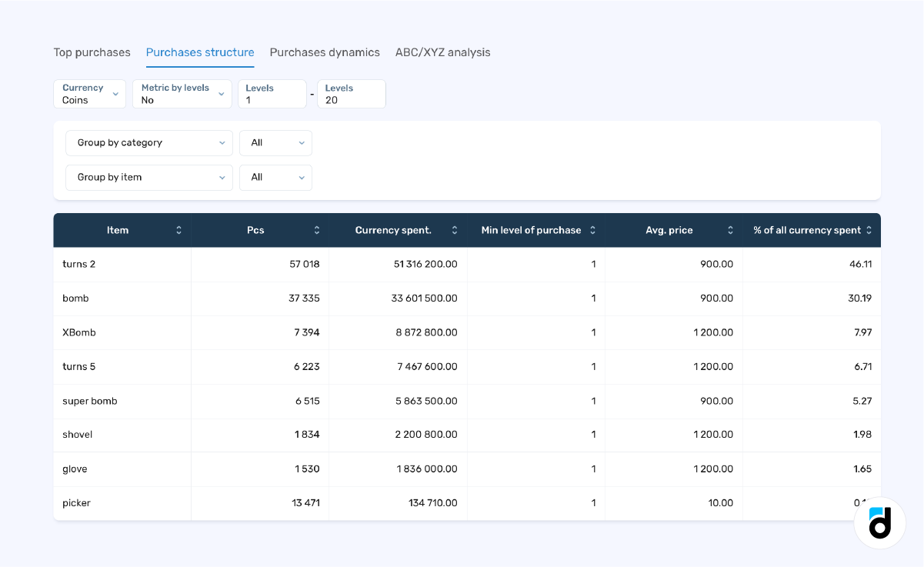Open the Group by category dropdown
924x567 pixels.
[148, 143]
